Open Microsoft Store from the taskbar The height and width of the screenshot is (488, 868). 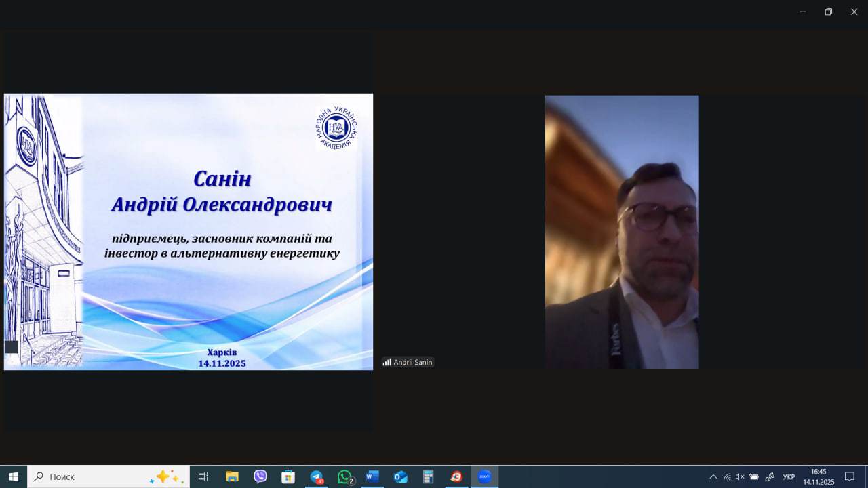[x=288, y=476]
